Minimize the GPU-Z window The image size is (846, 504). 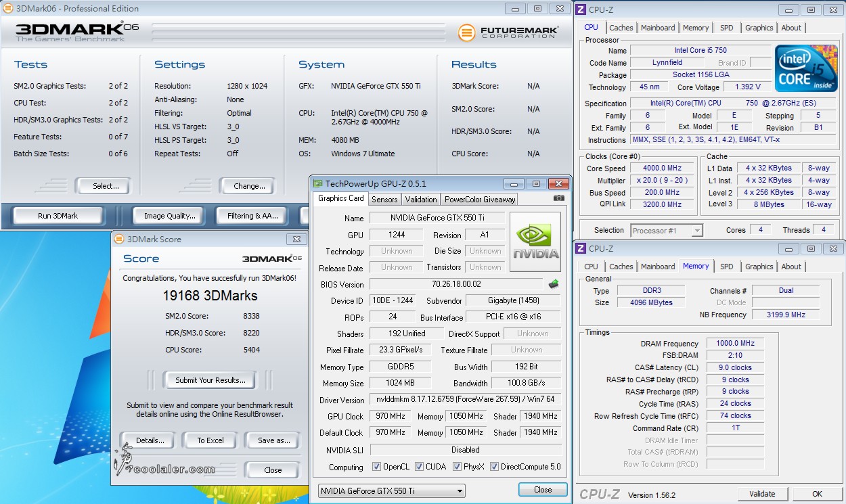(514, 183)
